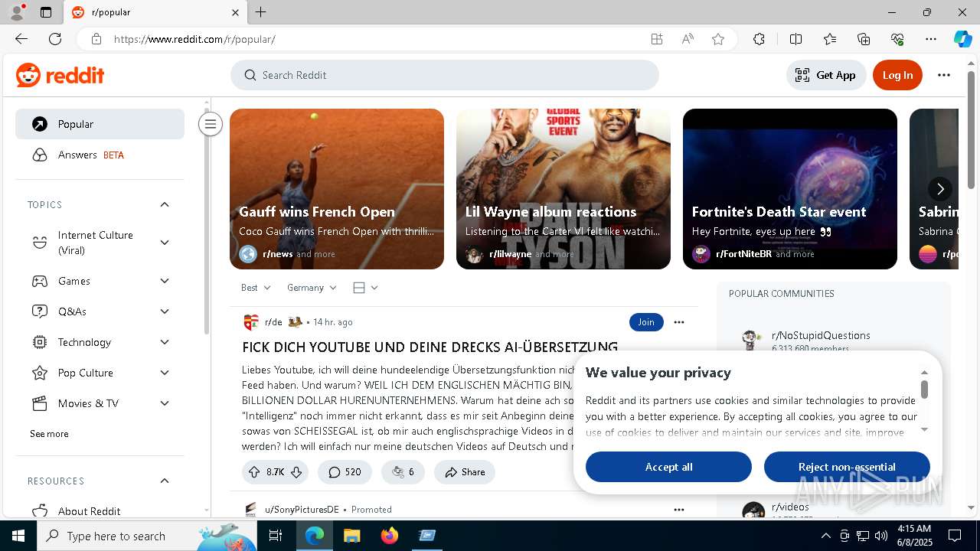Advance the trending carousel with next arrow
The height and width of the screenshot is (551, 980).
coord(940,189)
